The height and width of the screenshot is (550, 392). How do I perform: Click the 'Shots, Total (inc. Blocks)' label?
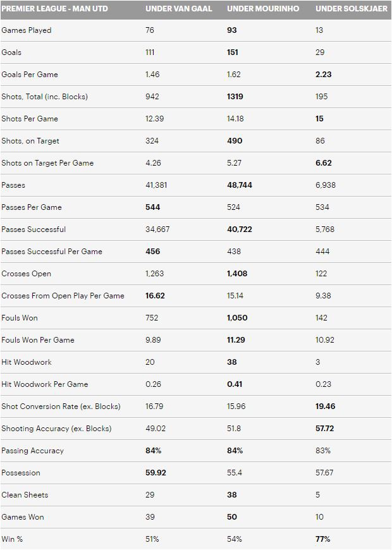pyautogui.click(x=44, y=97)
